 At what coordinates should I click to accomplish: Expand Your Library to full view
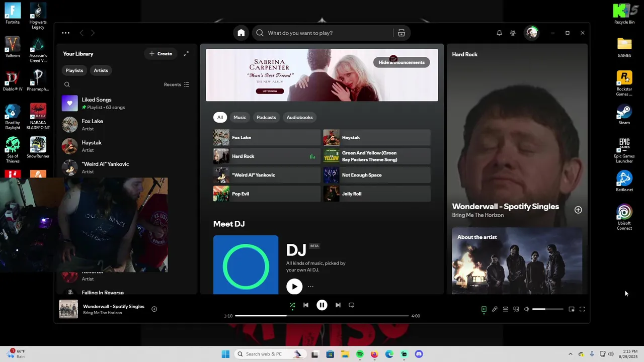point(186,54)
